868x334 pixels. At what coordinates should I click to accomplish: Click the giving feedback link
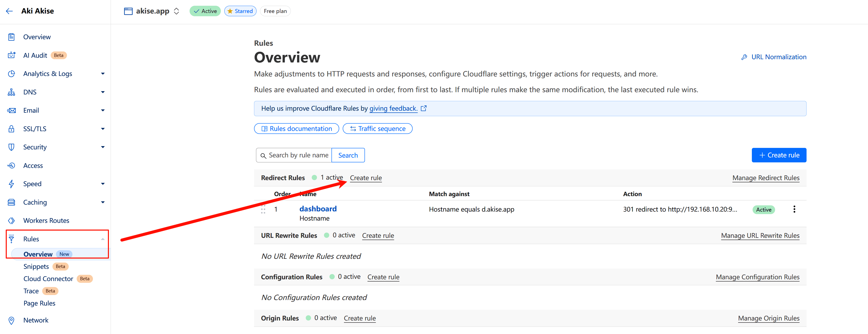click(x=393, y=108)
